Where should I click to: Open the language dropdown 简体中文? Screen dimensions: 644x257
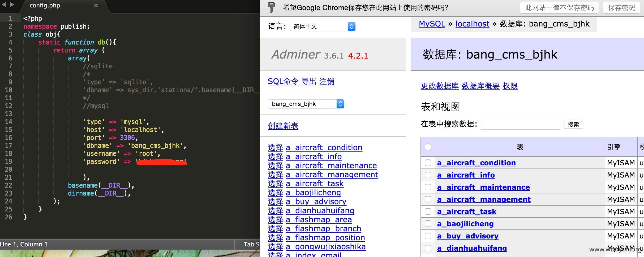[323, 26]
